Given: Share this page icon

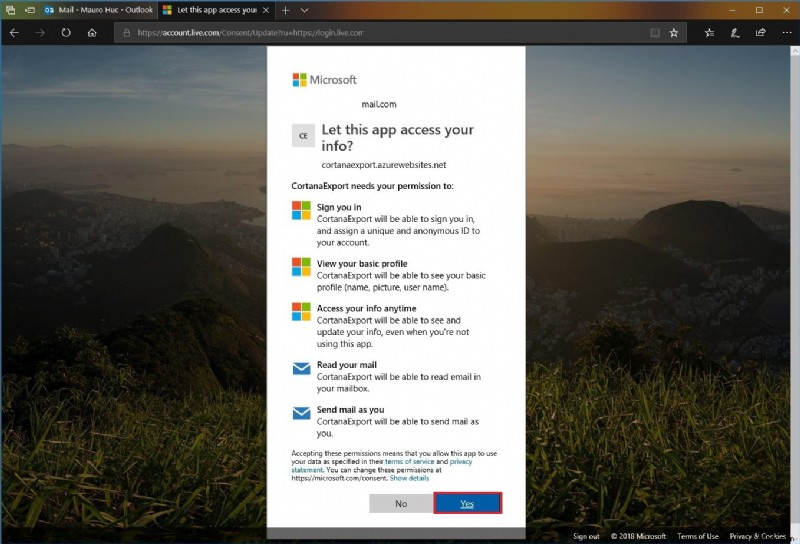Looking at the screenshot, I should (761, 33).
